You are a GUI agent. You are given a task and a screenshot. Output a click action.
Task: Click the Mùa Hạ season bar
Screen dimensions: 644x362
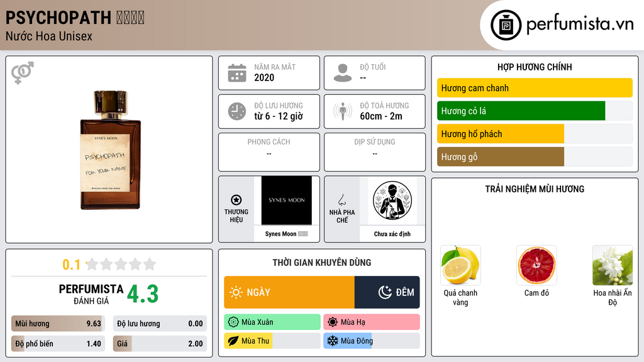point(372,322)
